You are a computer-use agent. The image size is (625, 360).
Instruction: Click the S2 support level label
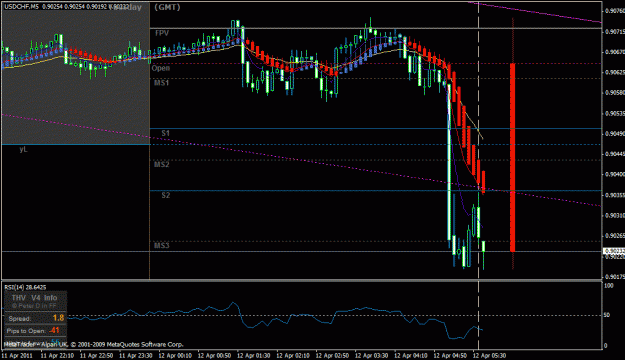[x=165, y=195]
